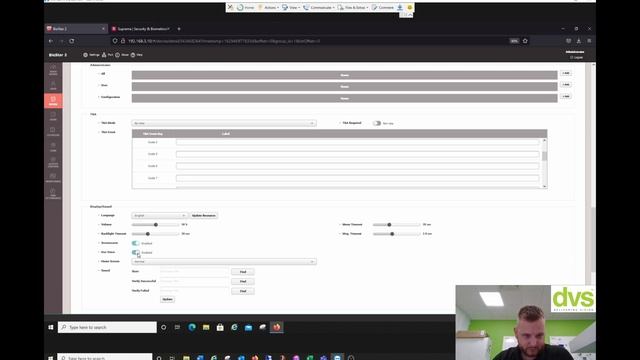This screenshot has height=360, width=640.
Task: Open the Firefox application menu icon
Action: [589, 41]
